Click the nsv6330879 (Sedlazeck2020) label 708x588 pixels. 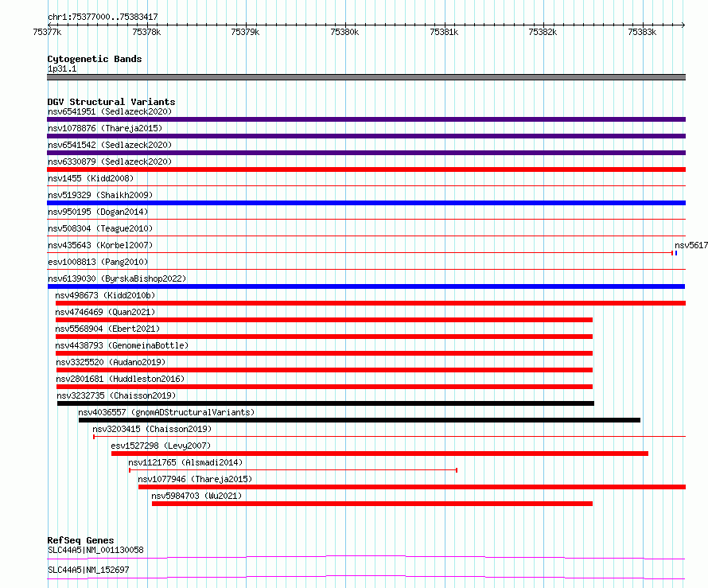pyautogui.click(x=110, y=162)
